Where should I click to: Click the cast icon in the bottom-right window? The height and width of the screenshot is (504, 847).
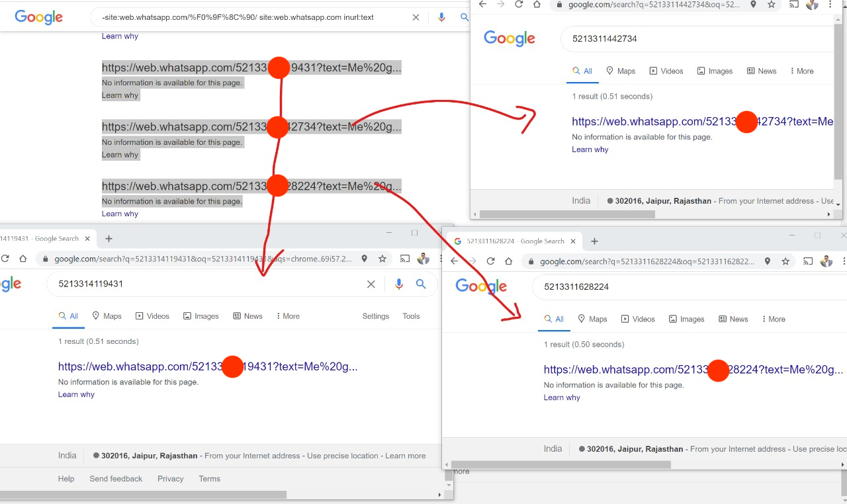808,261
